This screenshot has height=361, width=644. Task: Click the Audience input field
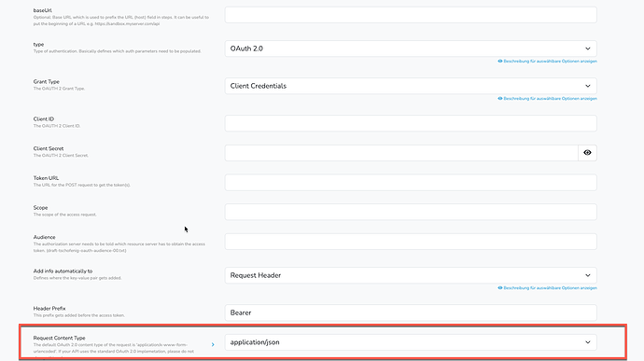coord(411,242)
